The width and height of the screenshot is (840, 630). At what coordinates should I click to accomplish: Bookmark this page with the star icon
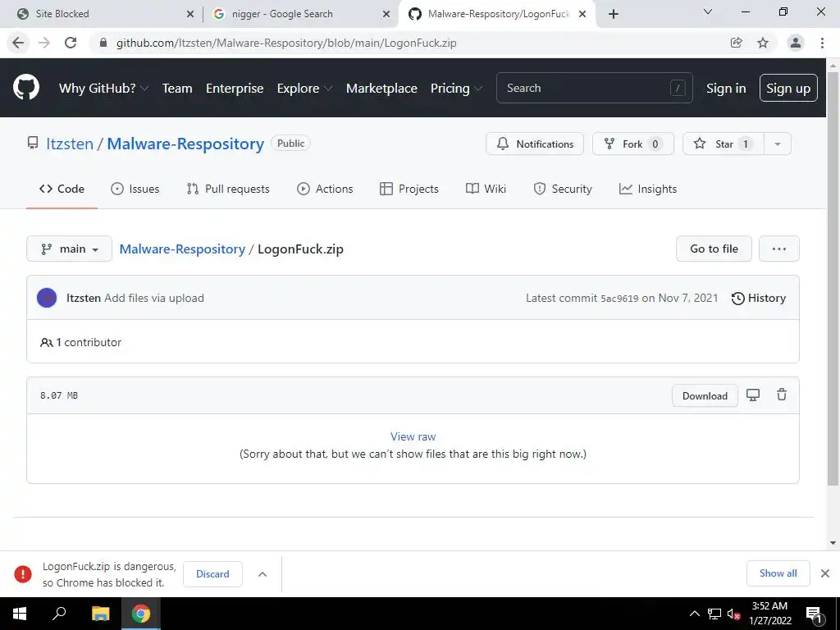tap(763, 43)
